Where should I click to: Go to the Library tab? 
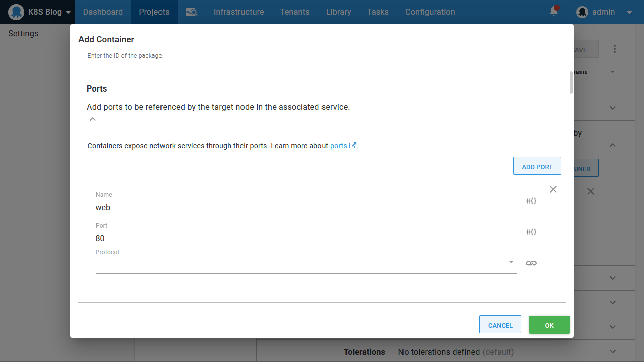(x=338, y=12)
